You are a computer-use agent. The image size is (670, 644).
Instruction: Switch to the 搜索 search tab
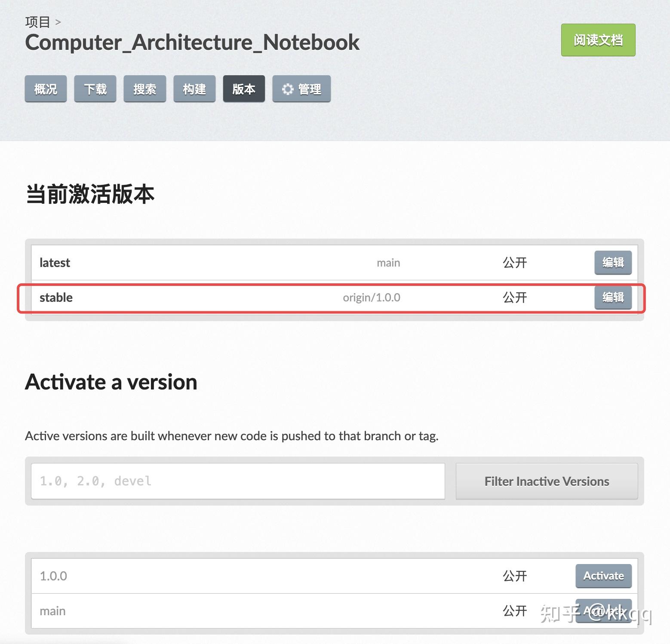tap(144, 89)
